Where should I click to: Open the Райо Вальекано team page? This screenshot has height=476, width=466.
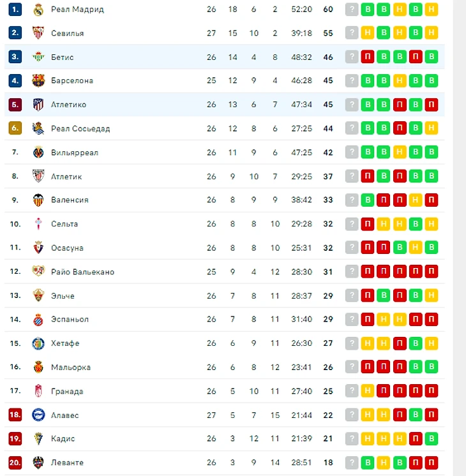[82, 272]
